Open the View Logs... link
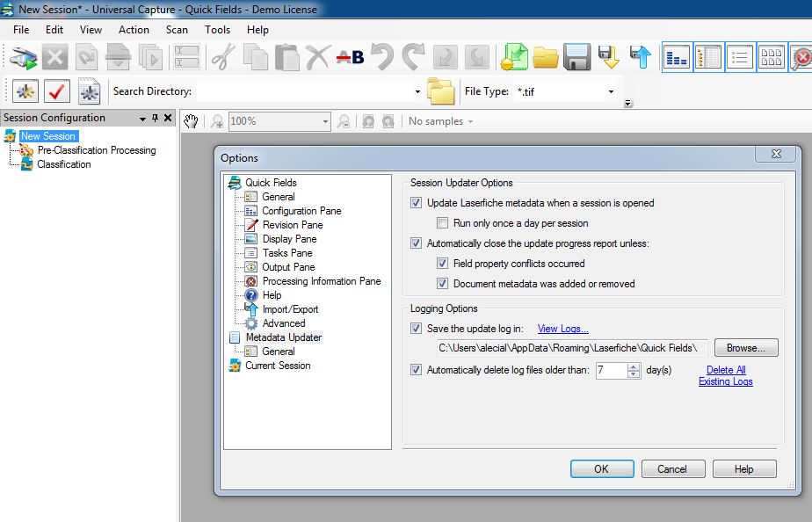Image resolution: width=812 pixels, height=522 pixels. point(563,329)
